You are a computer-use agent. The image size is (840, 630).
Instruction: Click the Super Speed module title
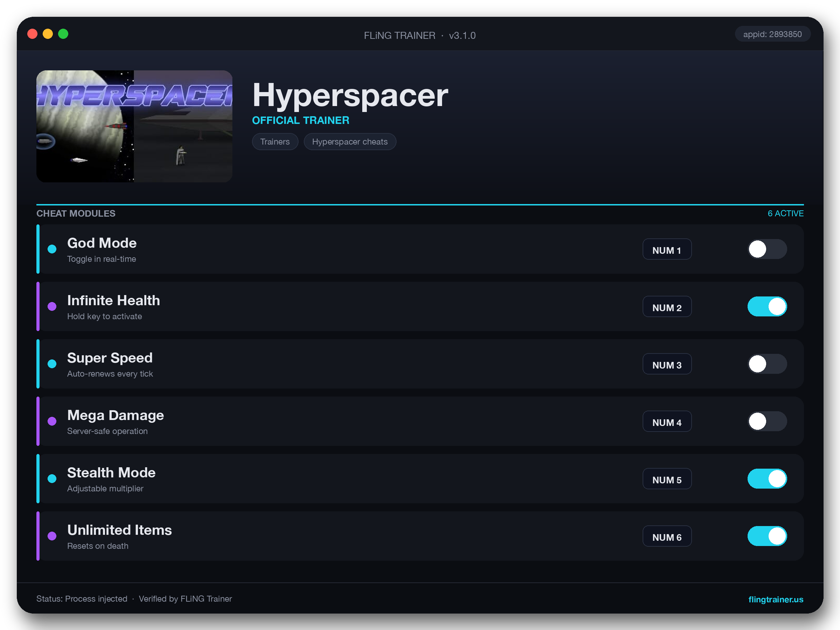[110, 358]
